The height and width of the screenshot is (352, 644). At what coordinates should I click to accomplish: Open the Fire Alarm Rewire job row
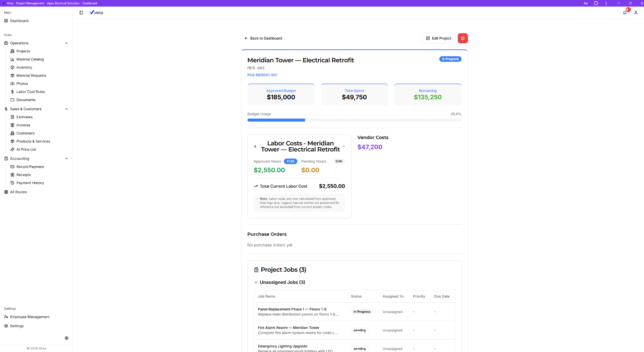[x=354, y=330]
